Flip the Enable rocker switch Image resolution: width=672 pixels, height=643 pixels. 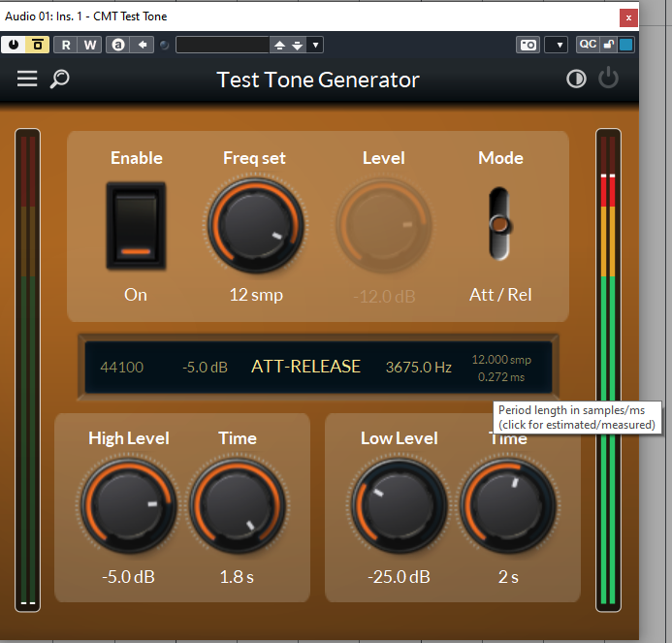[x=136, y=226]
